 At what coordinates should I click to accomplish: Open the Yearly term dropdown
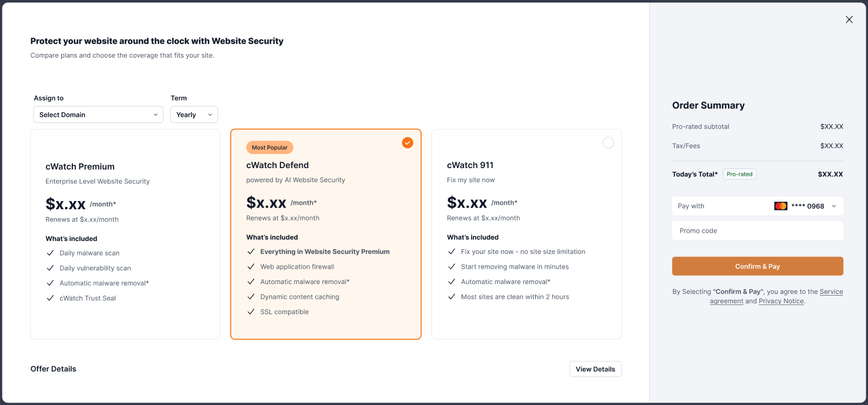point(194,115)
